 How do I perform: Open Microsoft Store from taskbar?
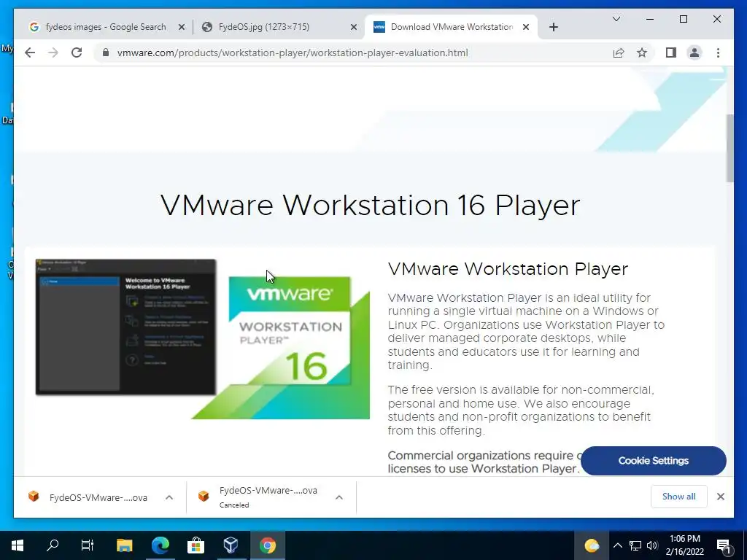tap(196, 545)
